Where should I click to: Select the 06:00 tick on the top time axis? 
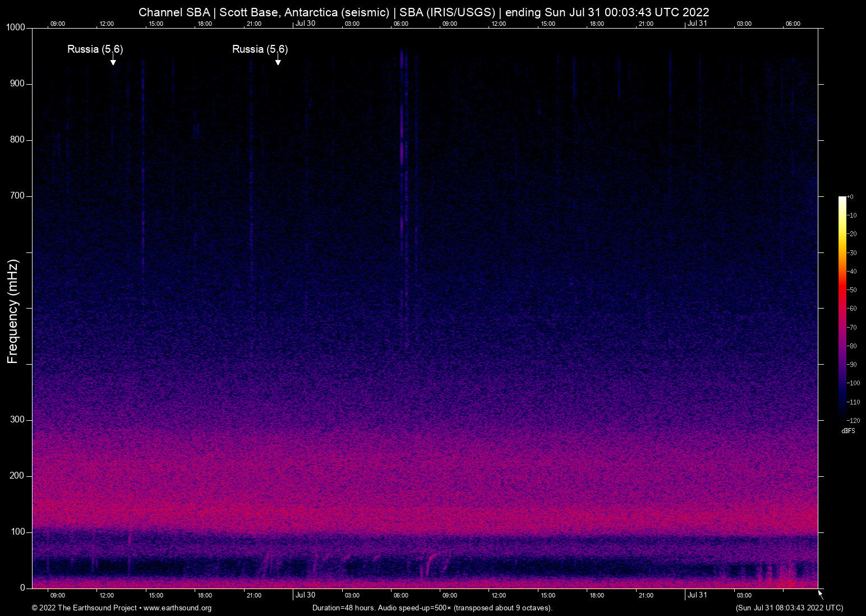tap(401, 24)
